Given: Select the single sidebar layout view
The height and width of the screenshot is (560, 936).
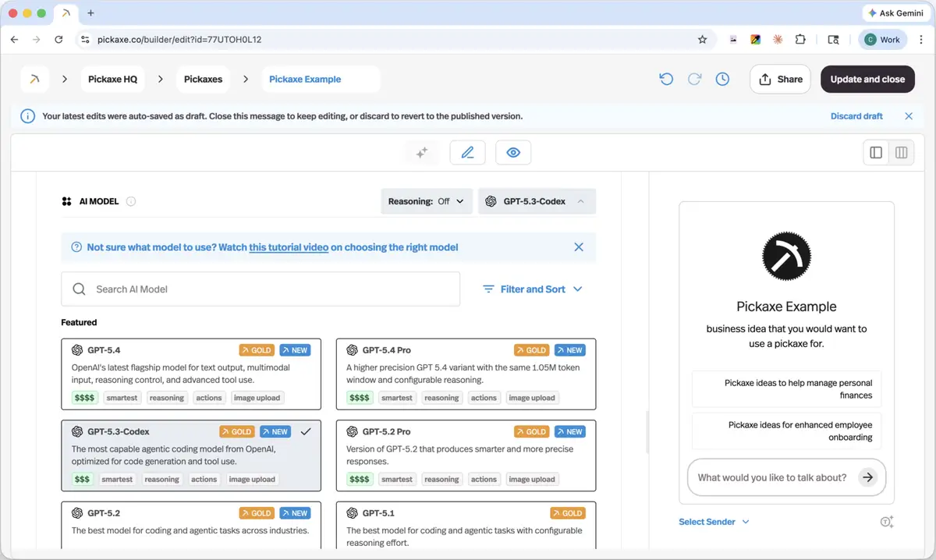Looking at the screenshot, I should [876, 153].
